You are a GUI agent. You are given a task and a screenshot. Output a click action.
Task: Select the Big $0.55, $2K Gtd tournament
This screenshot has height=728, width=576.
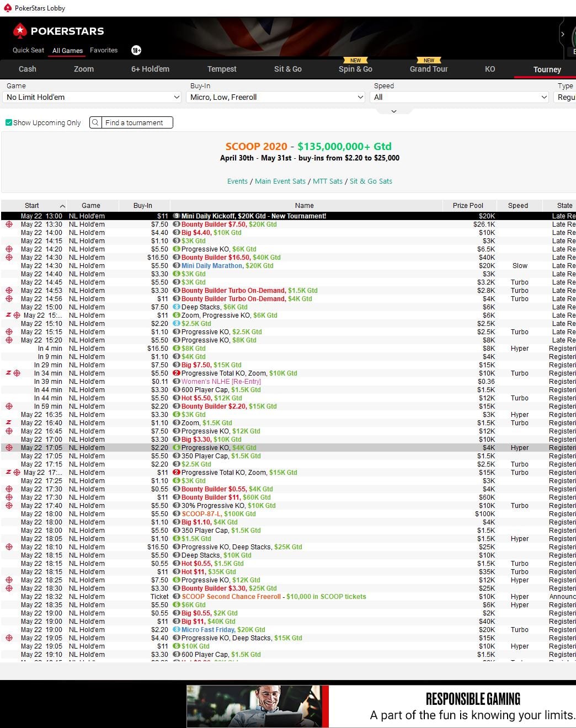[288, 613]
